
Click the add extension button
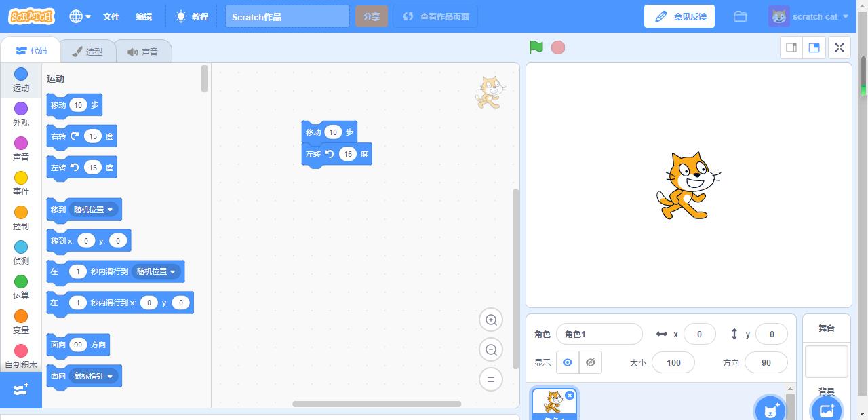coord(21,389)
